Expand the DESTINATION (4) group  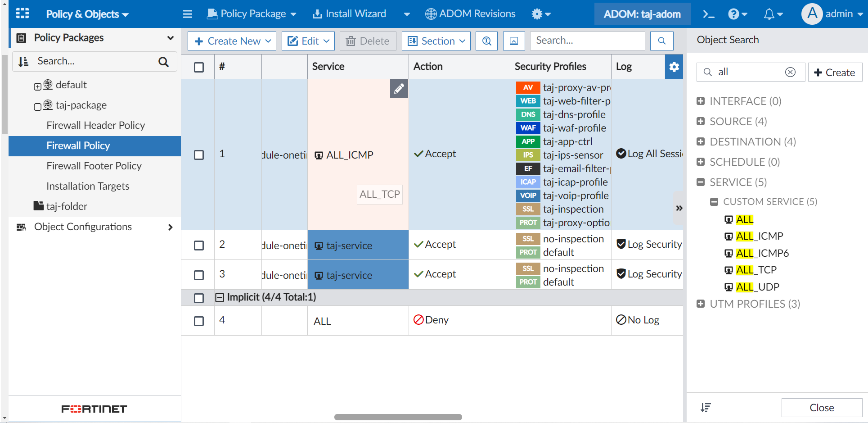tap(701, 141)
